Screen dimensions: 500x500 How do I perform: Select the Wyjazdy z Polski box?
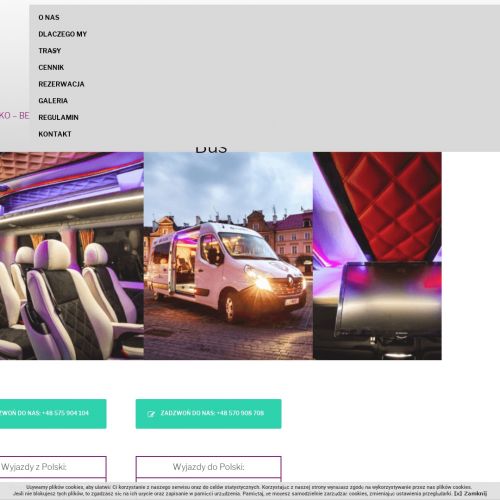tap(53, 467)
